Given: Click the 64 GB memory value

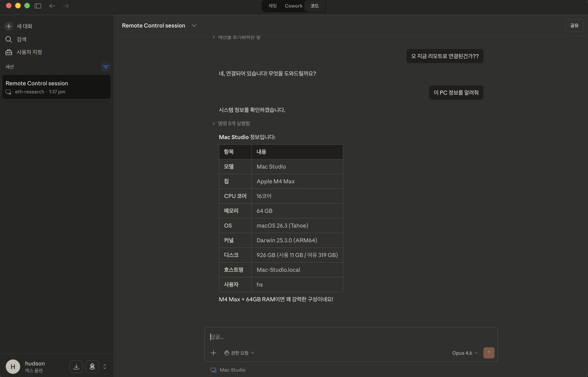Looking at the screenshot, I should [265, 211].
